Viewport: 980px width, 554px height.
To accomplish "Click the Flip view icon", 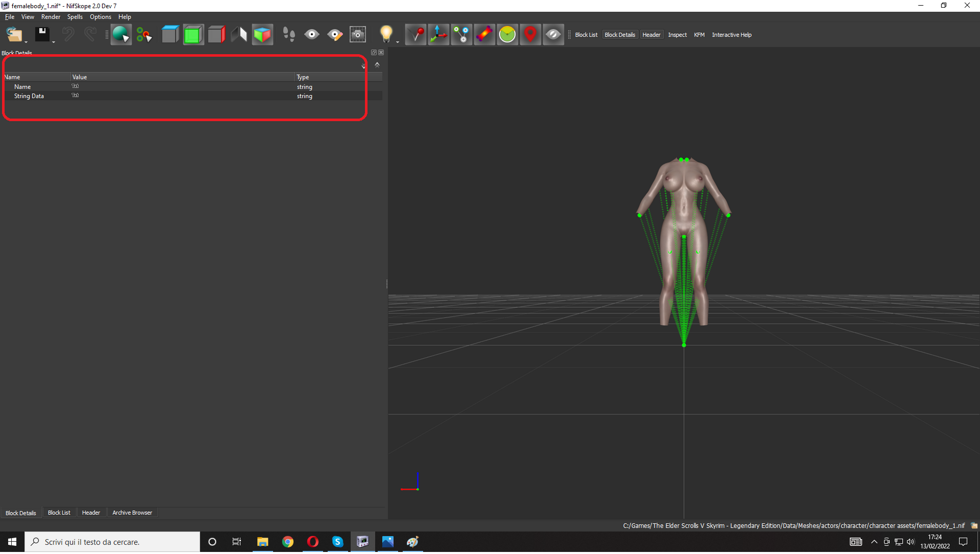I will 239,35.
